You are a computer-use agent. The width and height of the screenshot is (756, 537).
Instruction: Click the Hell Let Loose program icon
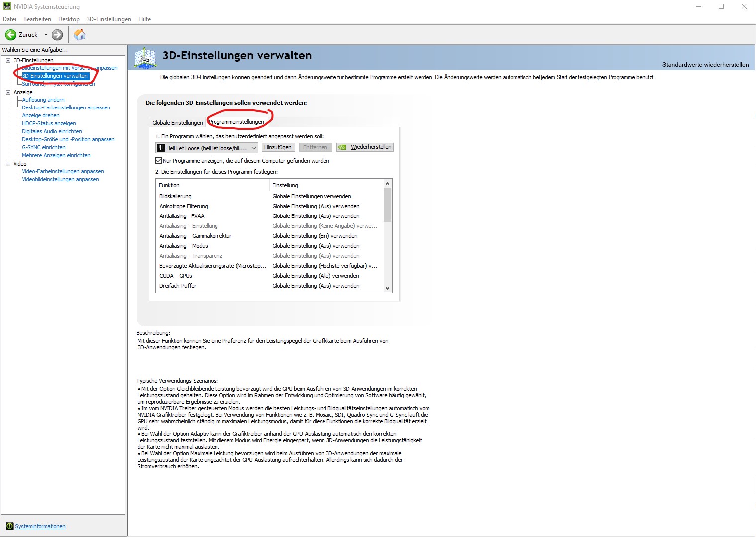(160, 148)
